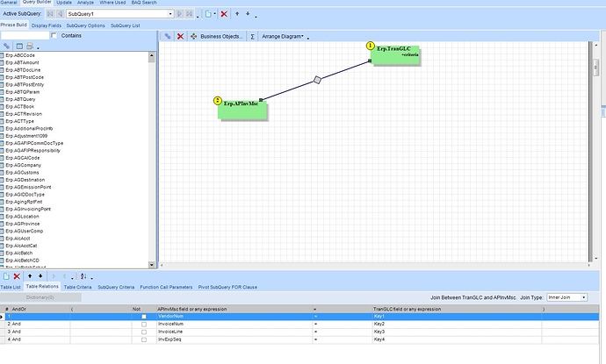Screen dimensions: 606x364
Task: Expand the Arrange Diagram menu
Action: pyautogui.click(x=283, y=37)
